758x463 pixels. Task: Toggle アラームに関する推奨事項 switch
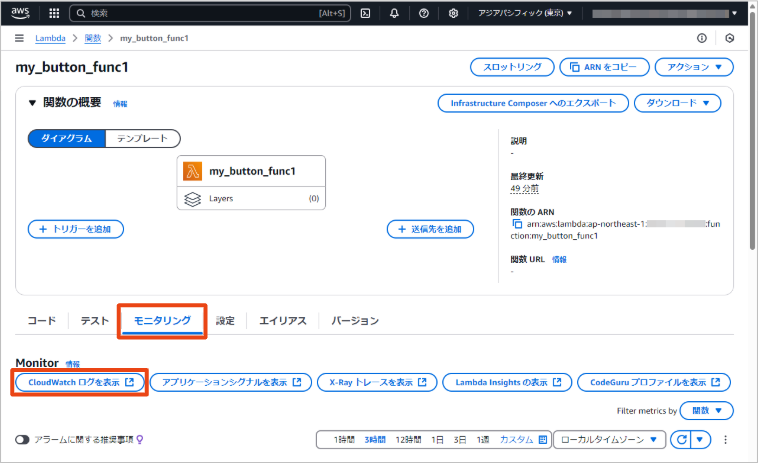pos(22,439)
